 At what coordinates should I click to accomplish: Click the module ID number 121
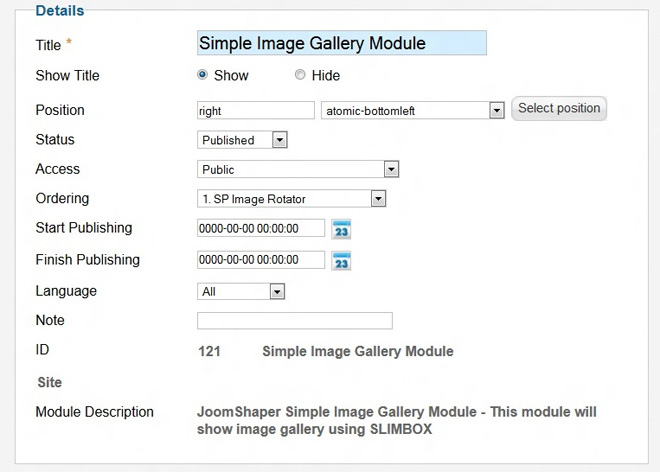coord(209,351)
